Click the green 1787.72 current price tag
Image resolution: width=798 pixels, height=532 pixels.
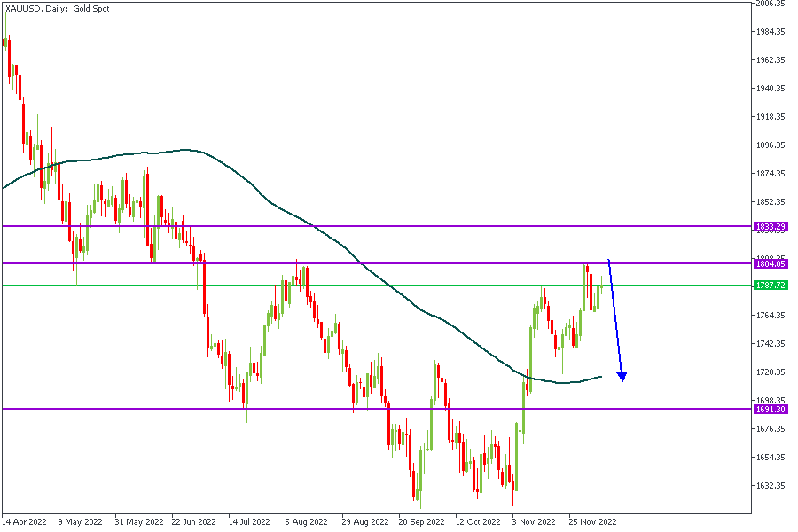pyautogui.click(x=770, y=285)
